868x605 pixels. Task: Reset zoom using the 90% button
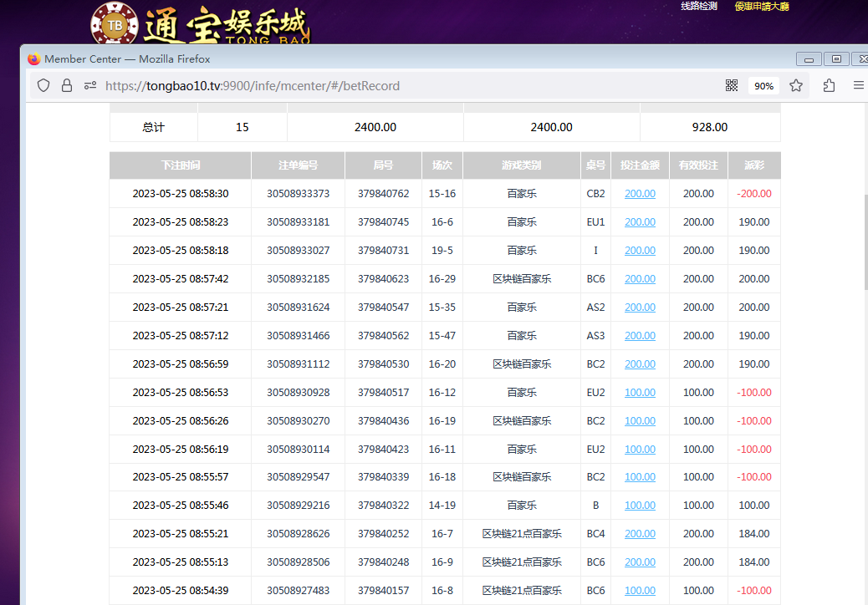coord(764,86)
